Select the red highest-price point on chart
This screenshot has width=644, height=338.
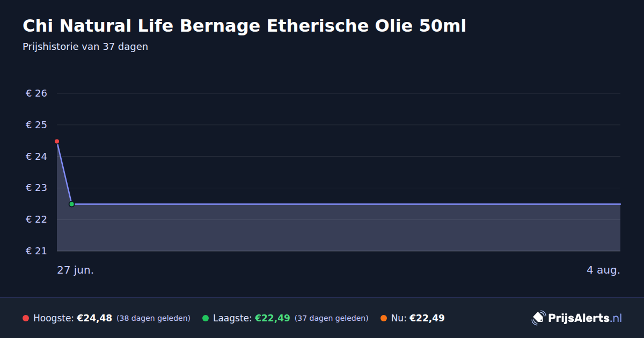(57, 142)
